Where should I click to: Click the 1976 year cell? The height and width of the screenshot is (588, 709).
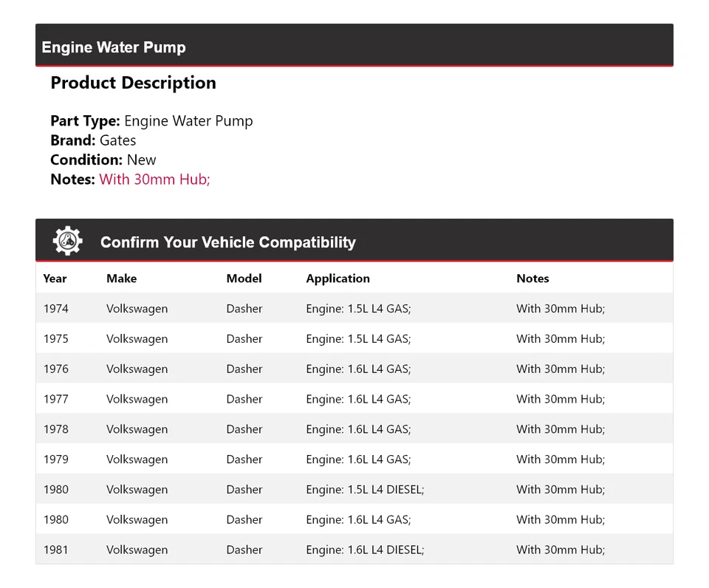pos(55,369)
